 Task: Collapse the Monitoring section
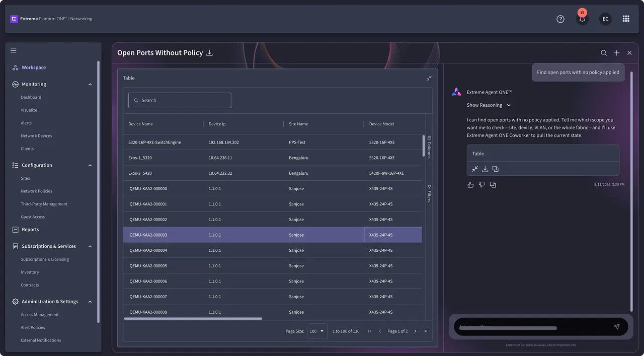pos(90,85)
